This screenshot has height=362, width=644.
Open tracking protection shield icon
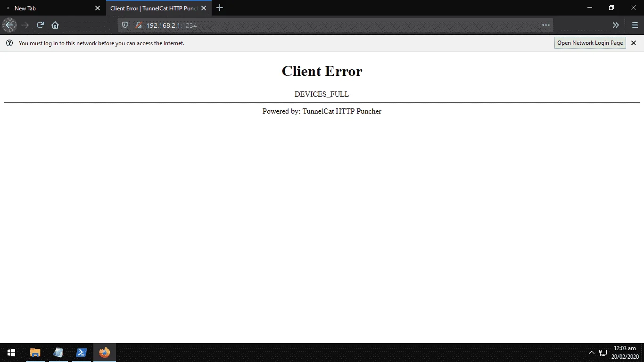click(x=125, y=25)
